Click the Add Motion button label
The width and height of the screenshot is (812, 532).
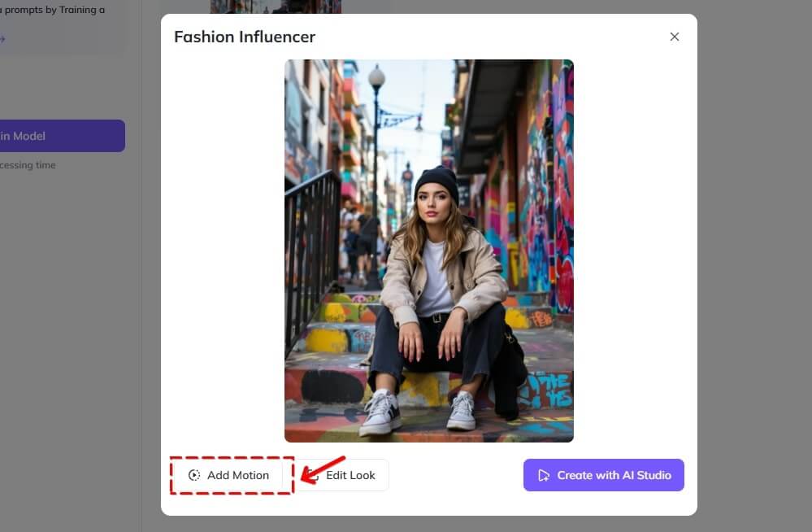(x=238, y=476)
